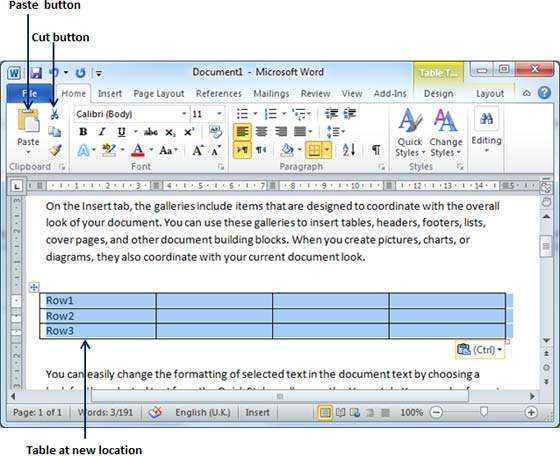
Task: Open the Calibri (Body) font dropdown
Action: [184, 114]
